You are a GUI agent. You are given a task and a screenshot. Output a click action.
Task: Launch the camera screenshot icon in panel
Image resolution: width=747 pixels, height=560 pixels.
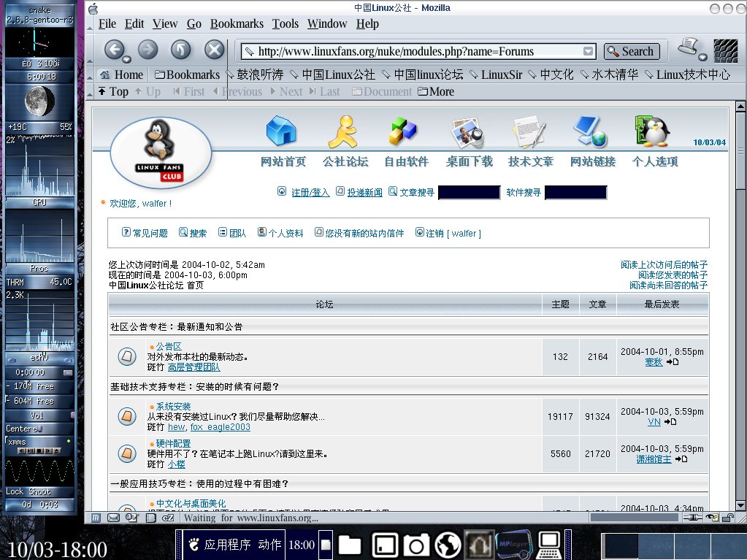point(416,545)
